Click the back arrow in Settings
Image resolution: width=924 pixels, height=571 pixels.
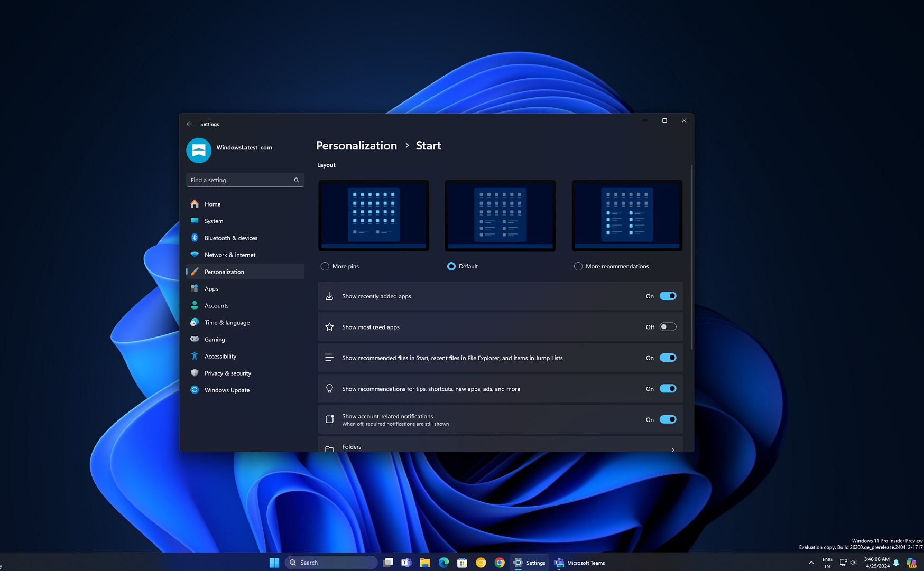189,124
